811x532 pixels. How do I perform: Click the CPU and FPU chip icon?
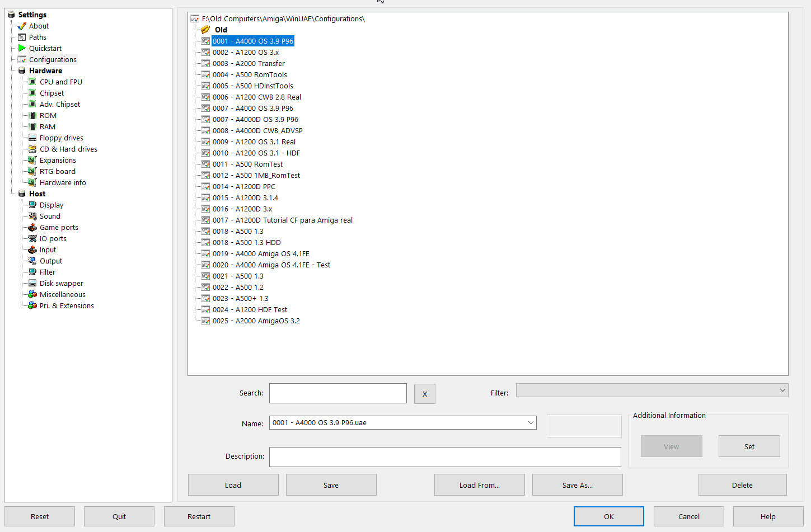point(32,82)
